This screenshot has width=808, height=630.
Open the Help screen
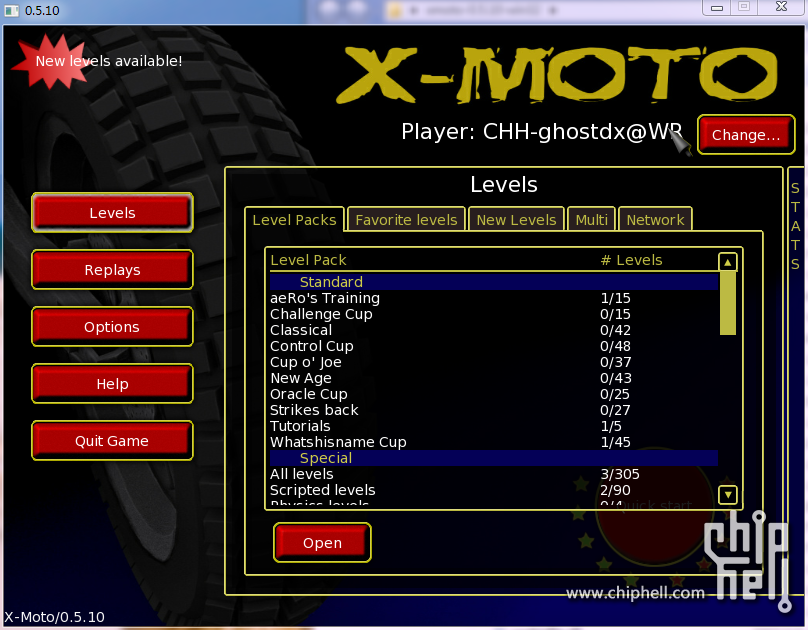tap(112, 384)
